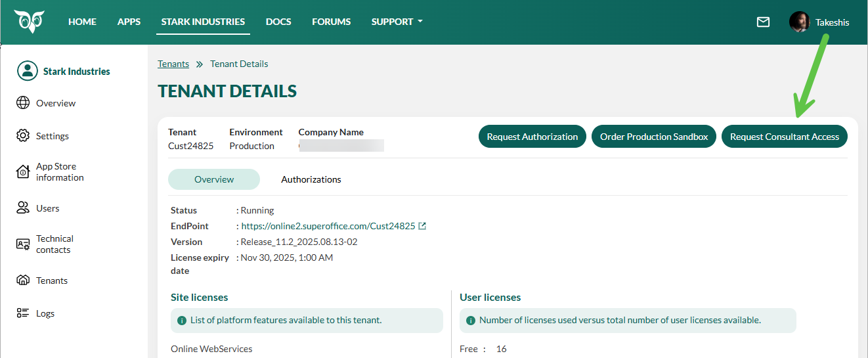Open Technical contacts in the sidebar
868x358 pixels.
pyautogui.click(x=54, y=244)
